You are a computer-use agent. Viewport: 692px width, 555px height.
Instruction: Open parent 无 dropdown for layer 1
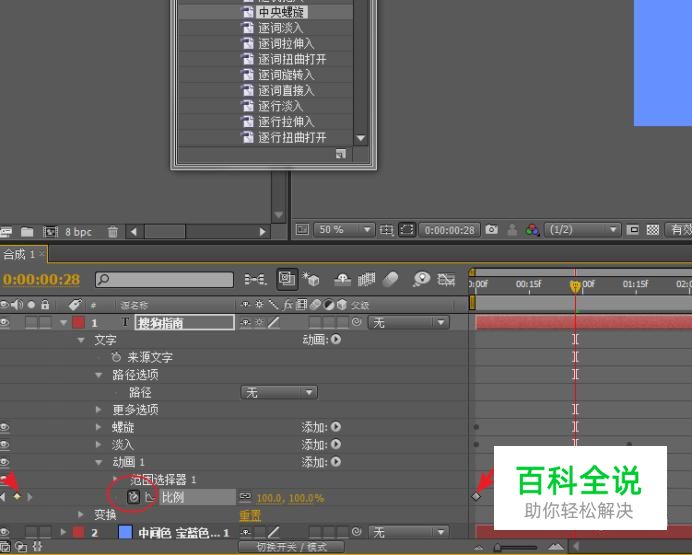click(x=409, y=323)
